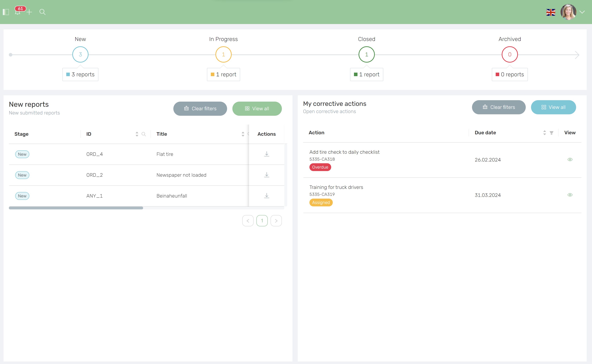Image resolution: width=592 pixels, height=364 pixels.
Task: Switch language via UK flag icon
Action: pos(551,12)
